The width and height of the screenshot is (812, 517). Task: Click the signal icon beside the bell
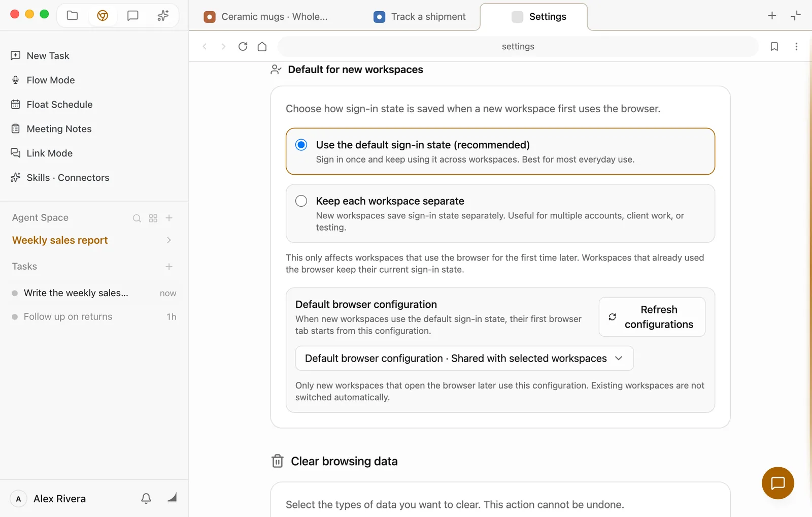click(172, 498)
